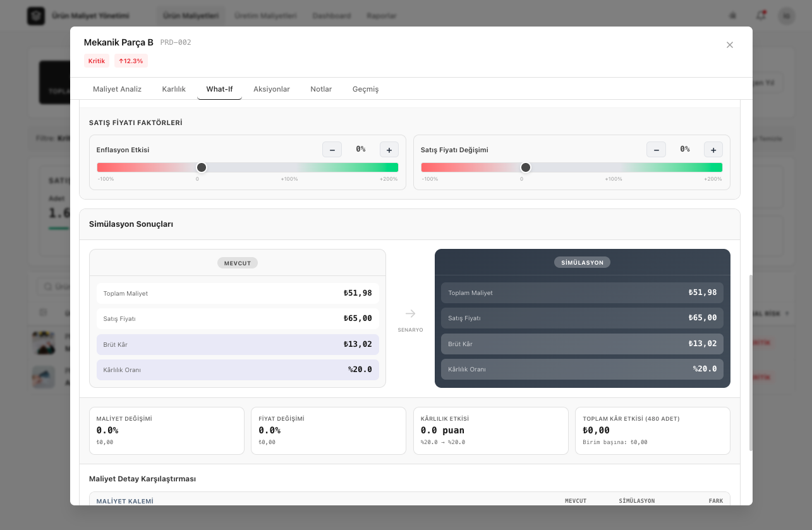Open the Maliyet Analiz tab

click(x=117, y=89)
